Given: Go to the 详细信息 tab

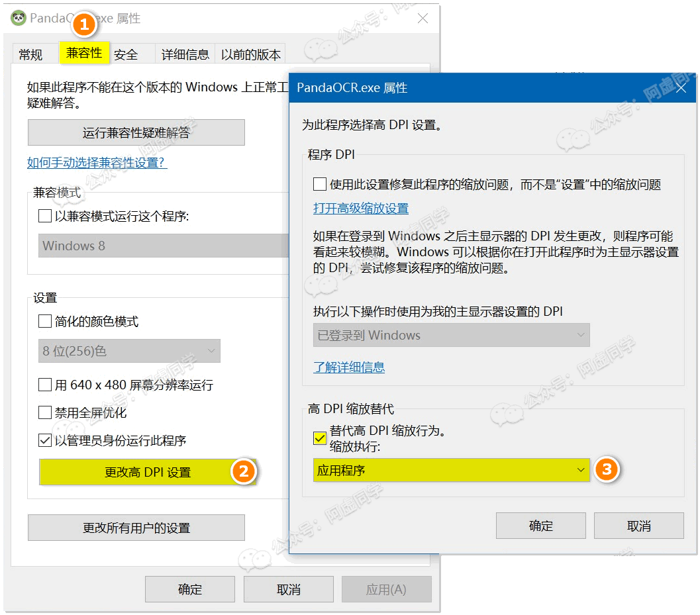Looking at the screenshot, I should click(x=185, y=55).
